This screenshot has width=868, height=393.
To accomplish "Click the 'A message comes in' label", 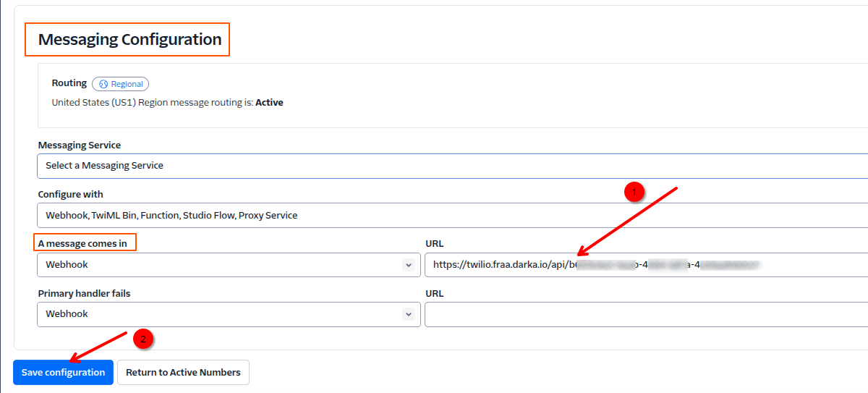I will pyautogui.click(x=82, y=243).
